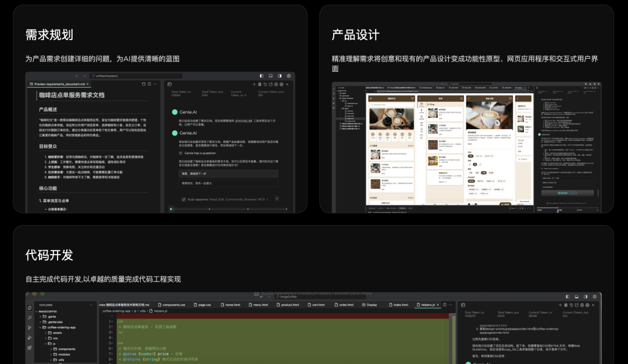Toggle secondary sidebar icon in 需求规划 title bar
628x364 pixels.
coord(280,76)
